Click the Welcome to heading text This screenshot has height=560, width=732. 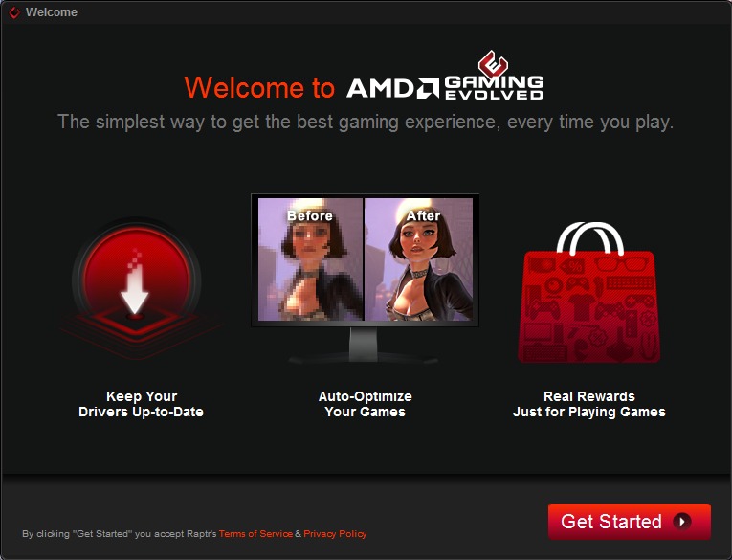point(259,87)
